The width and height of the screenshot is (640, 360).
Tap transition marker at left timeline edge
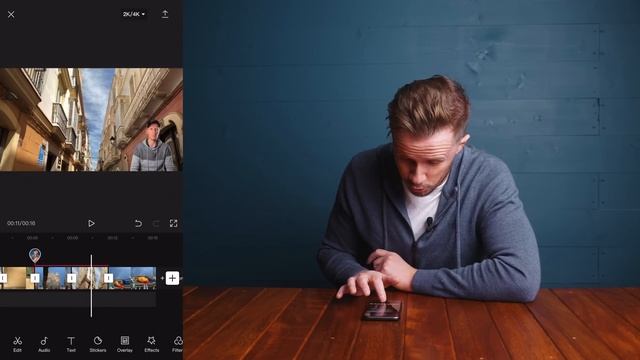point(3,278)
